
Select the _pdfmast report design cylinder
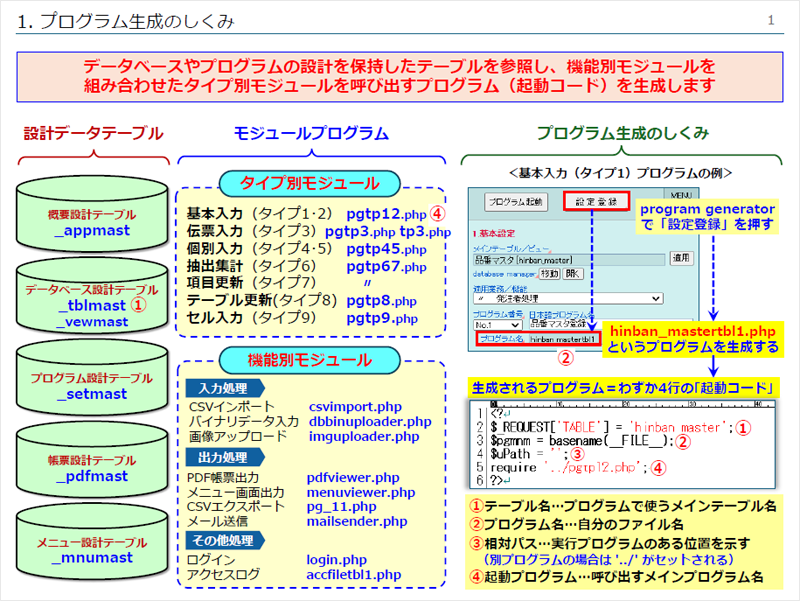click(92, 460)
